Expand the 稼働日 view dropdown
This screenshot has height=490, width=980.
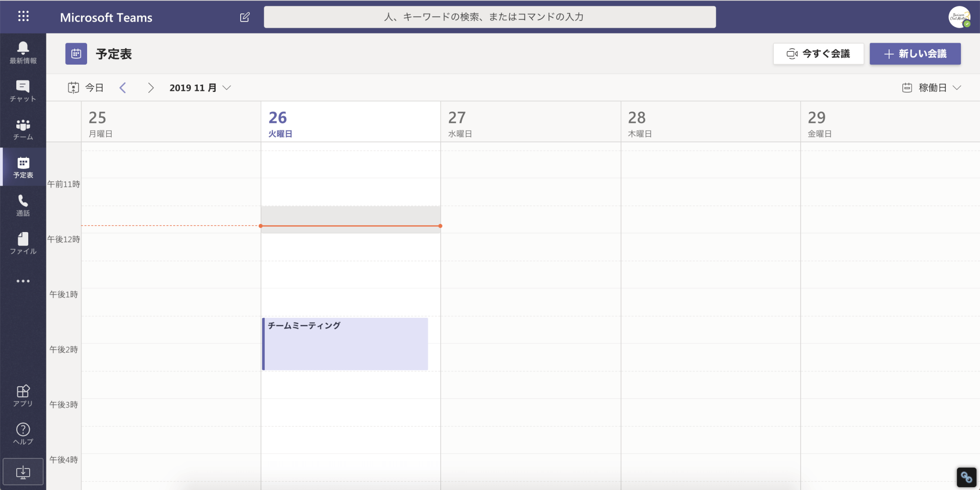click(931, 88)
